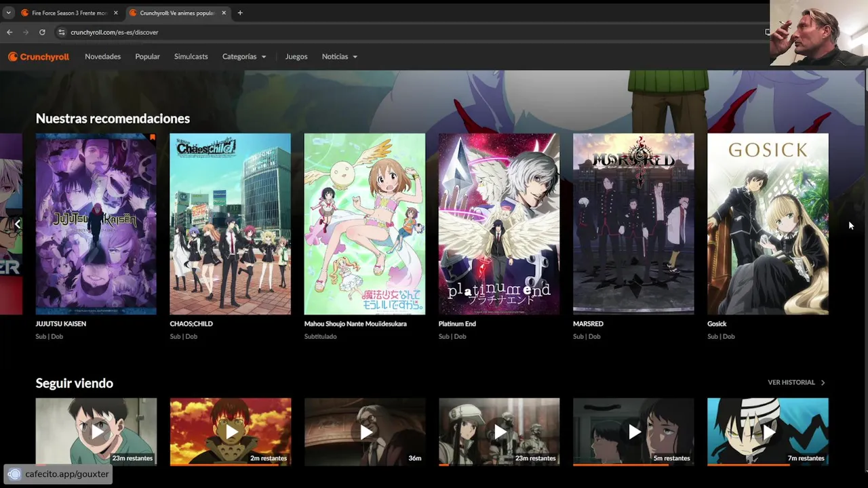Viewport: 868px width, 488px height.
Task: Reload the page with refresh icon
Action: (42, 32)
